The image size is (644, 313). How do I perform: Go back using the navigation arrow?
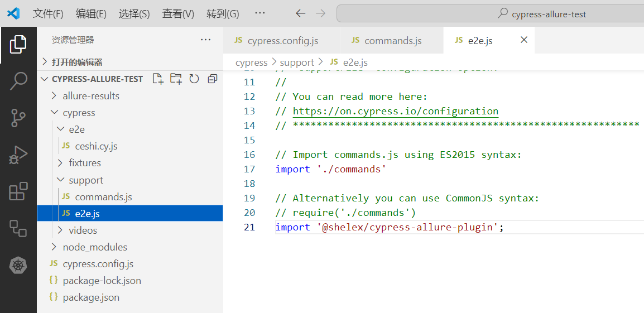[301, 13]
